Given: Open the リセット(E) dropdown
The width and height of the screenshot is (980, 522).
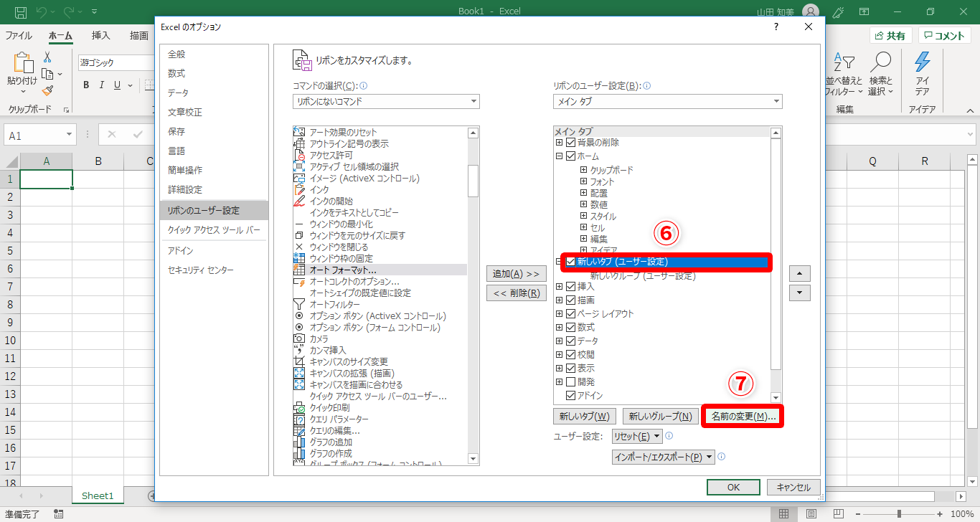Looking at the screenshot, I should click(637, 437).
